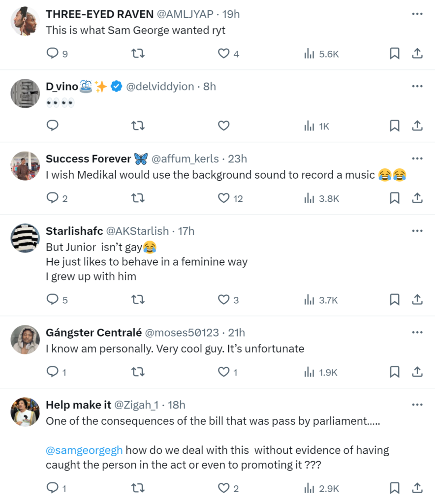Reply to Gángster Centralé's tweet
The height and width of the screenshot is (504, 435).
click(53, 372)
